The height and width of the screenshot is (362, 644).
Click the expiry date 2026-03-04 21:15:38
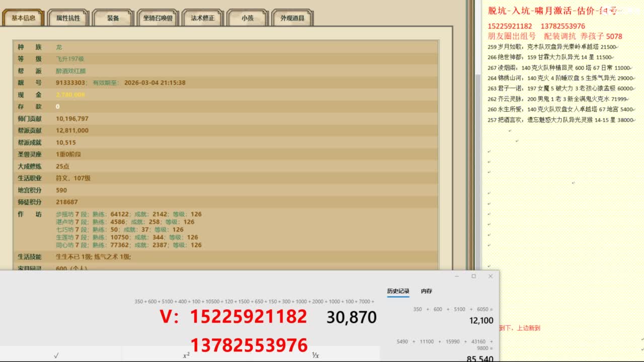pyautogui.click(x=155, y=83)
